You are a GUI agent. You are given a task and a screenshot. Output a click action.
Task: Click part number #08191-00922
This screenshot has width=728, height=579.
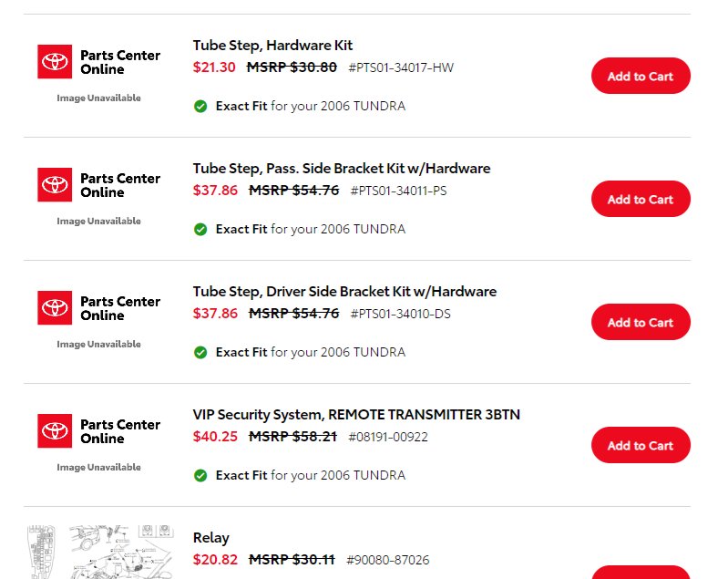click(x=387, y=438)
